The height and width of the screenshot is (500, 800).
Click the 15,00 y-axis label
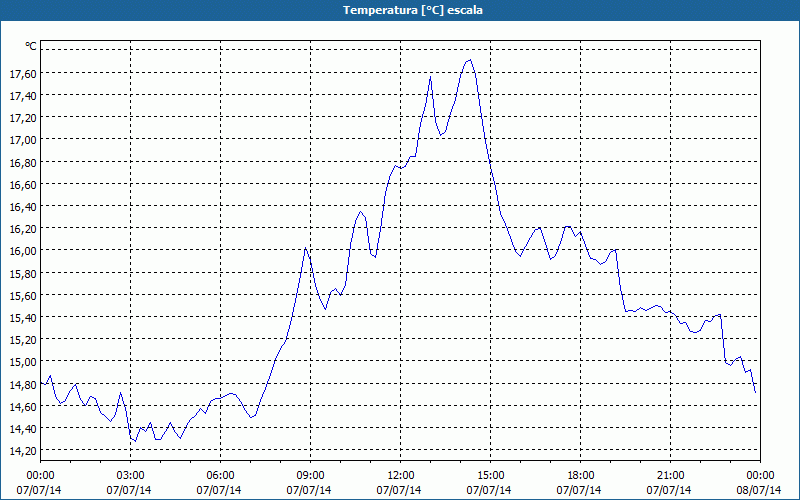(x=23, y=362)
